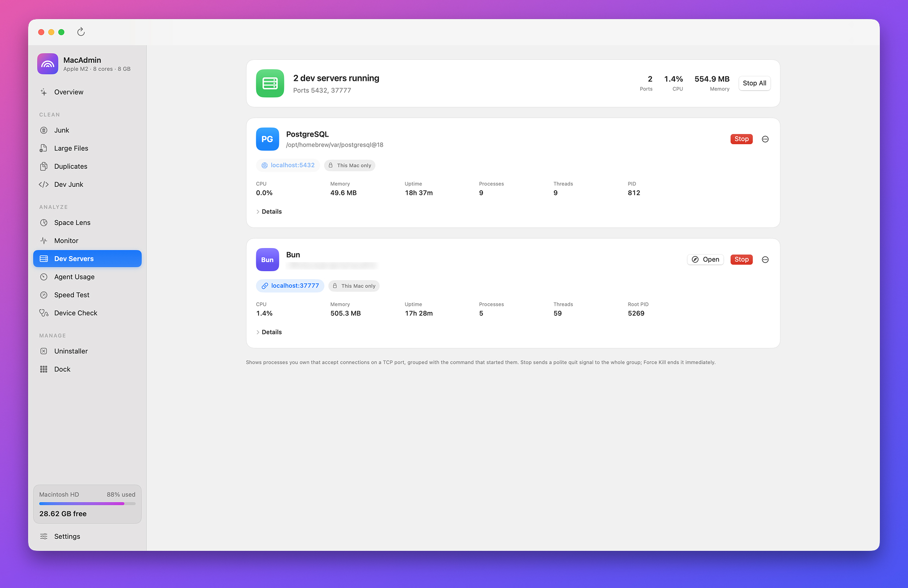This screenshot has width=908, height=588.
Task: Click the Overview sparkle icon in sidebar
Action: click(44, 92)
